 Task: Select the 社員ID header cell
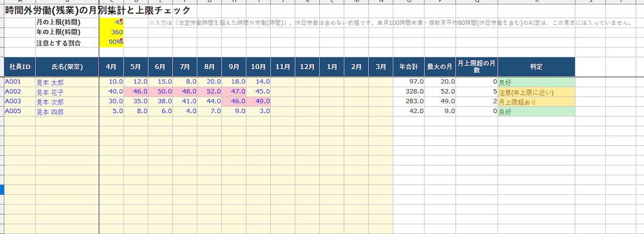click(x=20, y=67)
